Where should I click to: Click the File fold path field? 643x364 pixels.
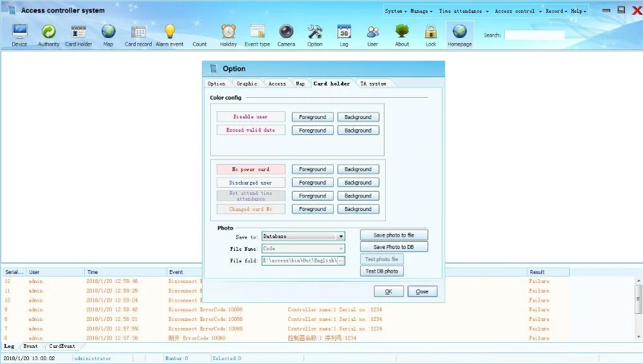pos(300,260)
